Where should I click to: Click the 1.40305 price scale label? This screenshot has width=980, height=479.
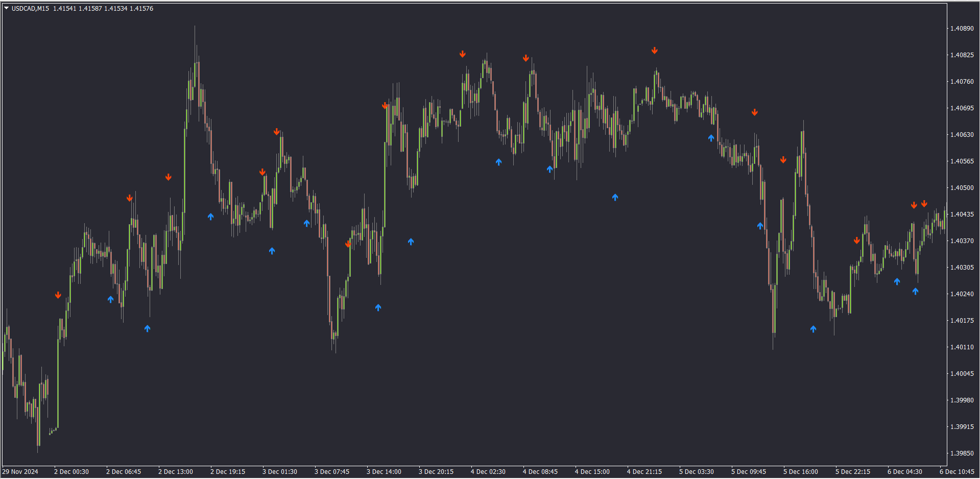pyautogui.click(x=962, y=268)
